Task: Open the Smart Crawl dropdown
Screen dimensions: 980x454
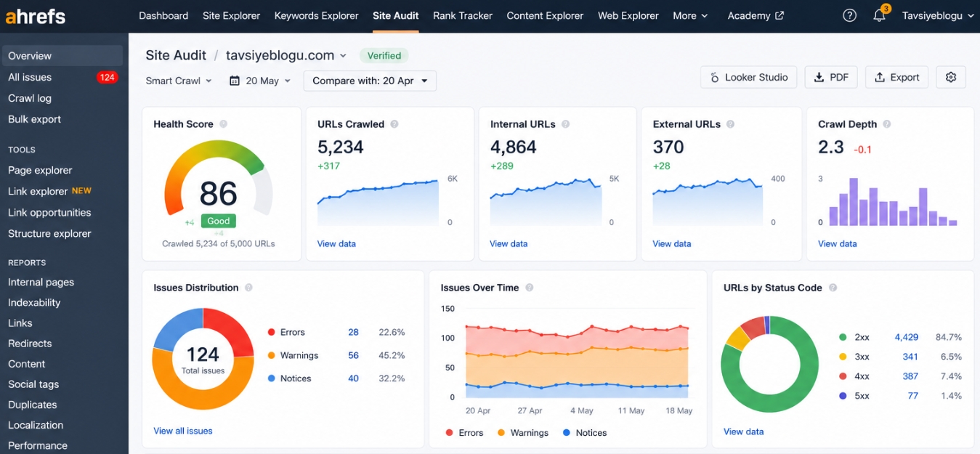Action: [x=179, y=81]
